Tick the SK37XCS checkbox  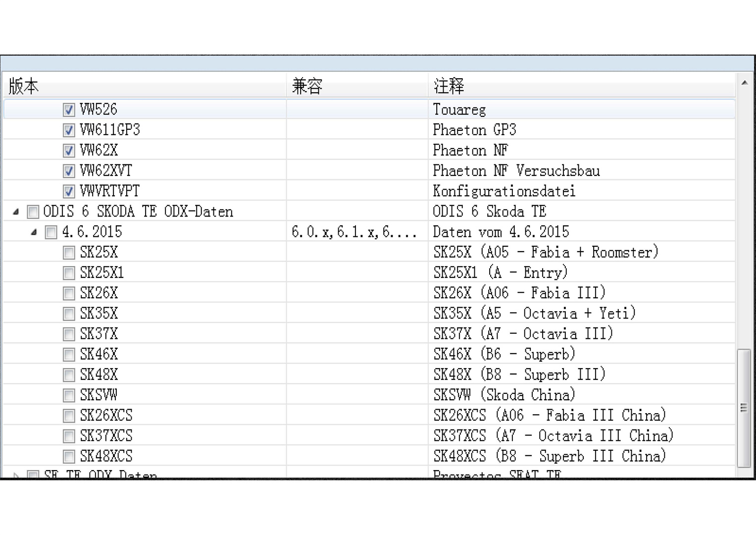69,436
